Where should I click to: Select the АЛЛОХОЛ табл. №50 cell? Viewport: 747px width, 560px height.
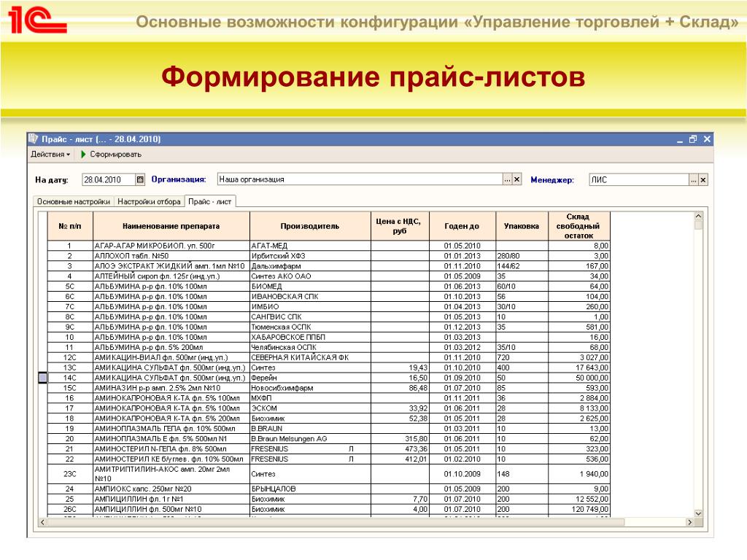(171, 256)
